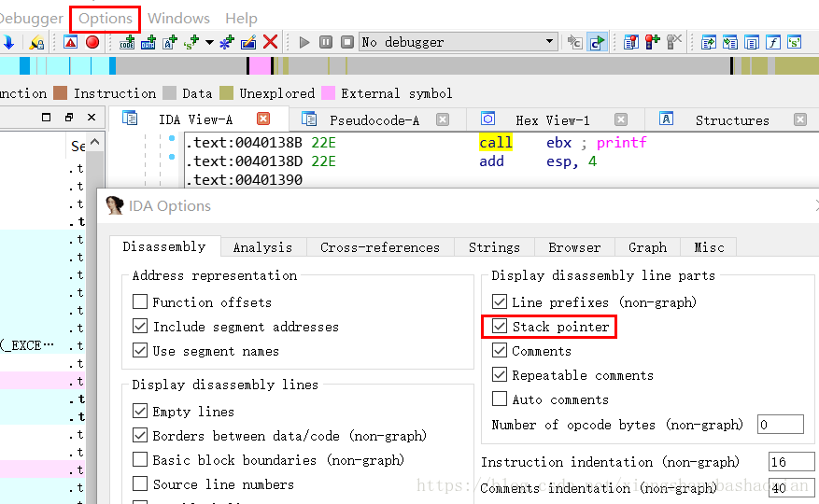Start the process with the play button
The width and height of the screenshot is (819, 504).
pos(304,42)
